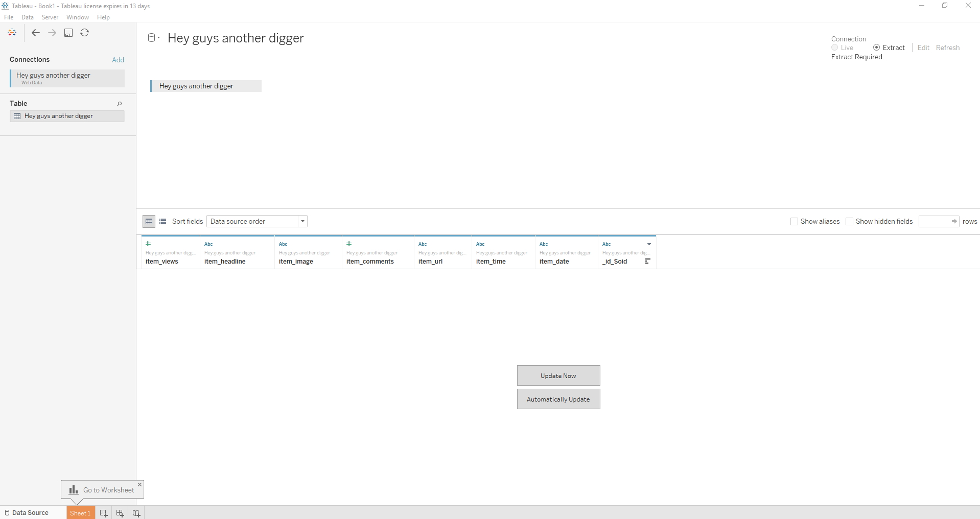Enable Show hidden fields checkbox

click(849, 221)
